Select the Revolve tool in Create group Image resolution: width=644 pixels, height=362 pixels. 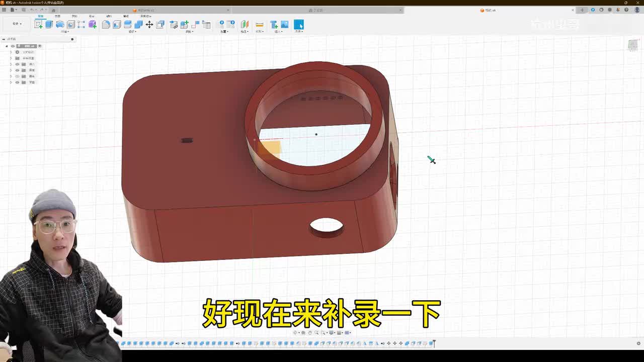pyautogui.click(x=60, y=24)
